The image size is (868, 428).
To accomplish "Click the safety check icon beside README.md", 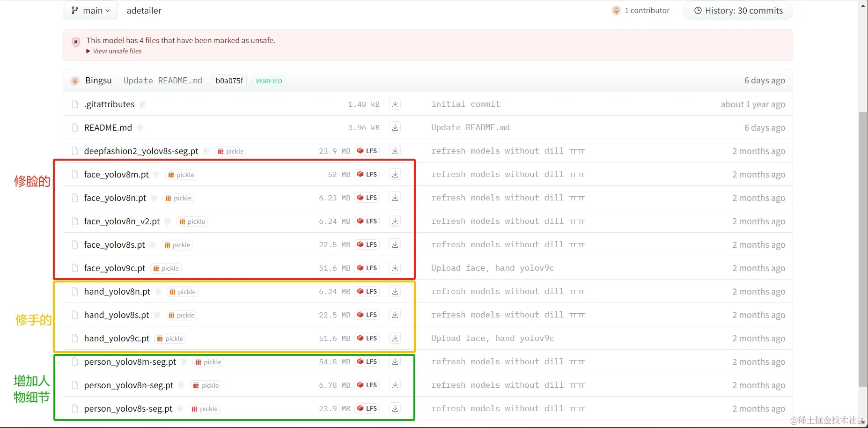I will tap(140, 127).
